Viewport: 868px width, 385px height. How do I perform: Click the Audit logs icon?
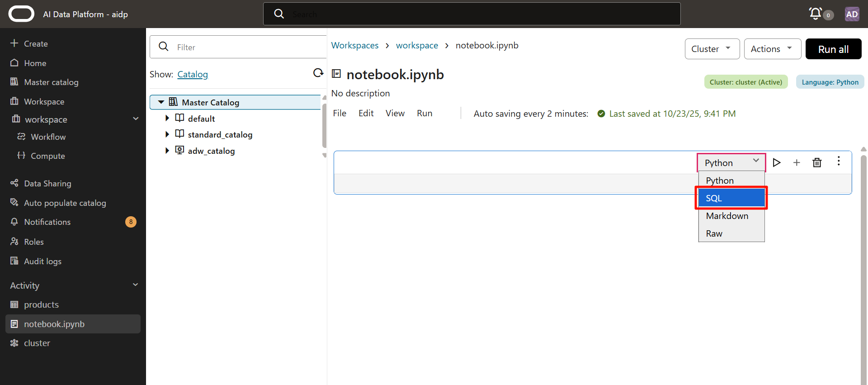click(14, 261)
